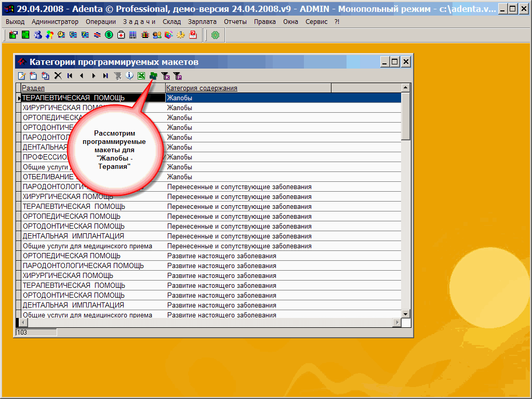Delete record with the black X icon
This screenshot has height=399, width=532.
pos(58,76)
